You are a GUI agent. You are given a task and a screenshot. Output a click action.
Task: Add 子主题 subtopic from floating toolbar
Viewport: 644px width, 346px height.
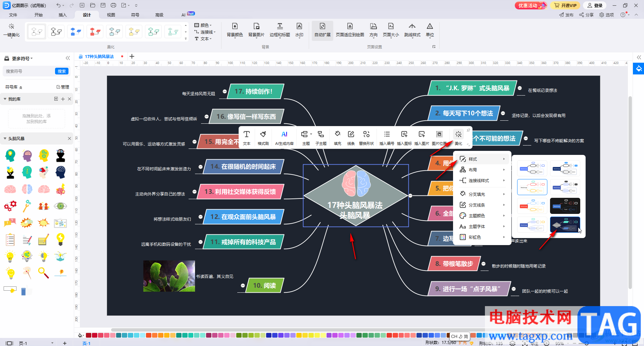[321, 138]
